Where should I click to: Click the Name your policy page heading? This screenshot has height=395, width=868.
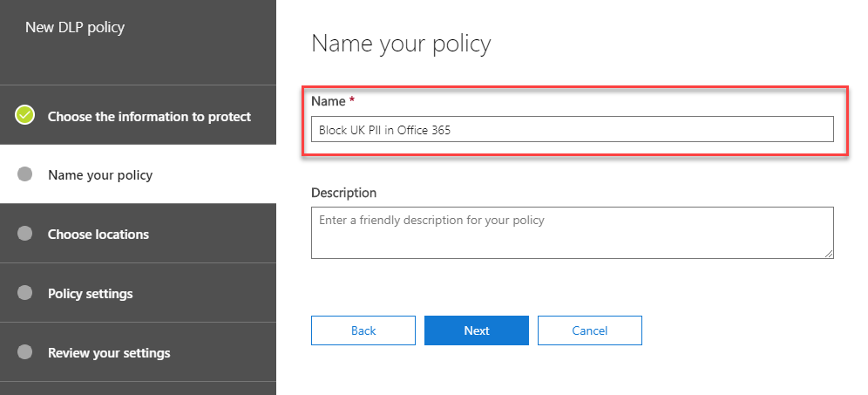tap(401, 43)
